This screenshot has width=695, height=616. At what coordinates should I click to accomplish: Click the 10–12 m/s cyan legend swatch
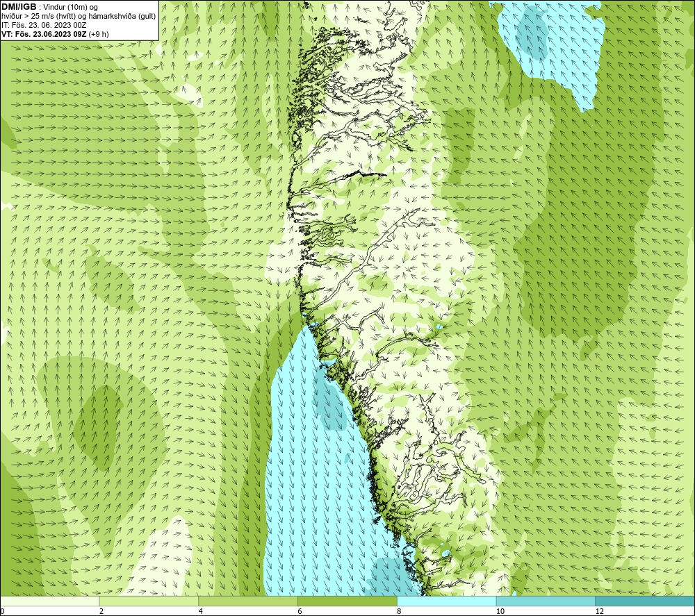tap(546, 601)
